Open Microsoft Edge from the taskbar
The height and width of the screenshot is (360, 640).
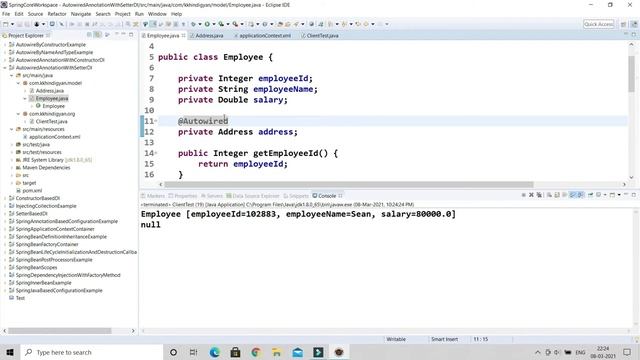[215, 352]
